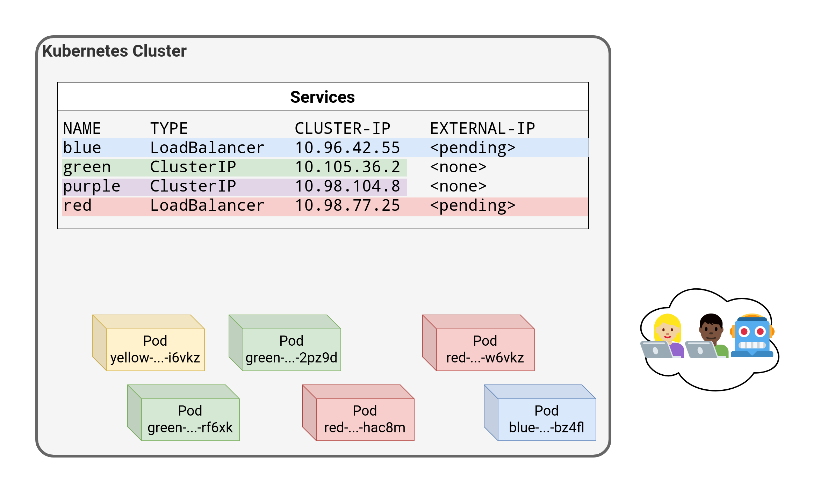Screen dimensions: 820x504
Task: Click the Services table title
Action: (x=322, y=97)
